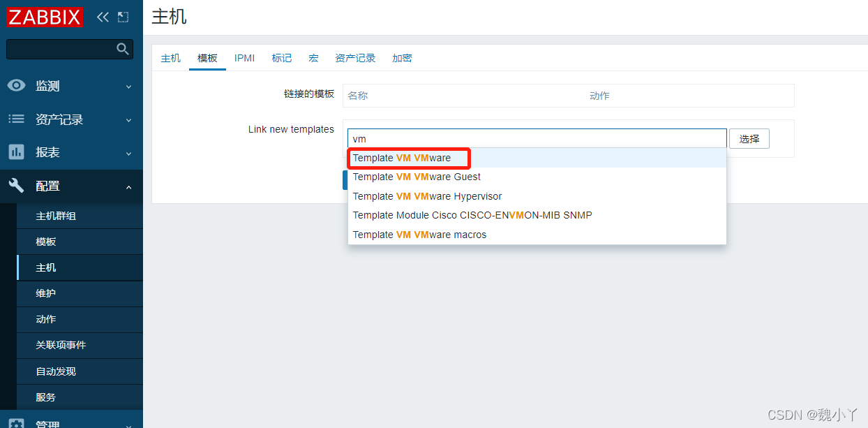This screenshot has width=868, height=428.
Task: Click the search magnifier icon
Action: (x=123, y=49)
